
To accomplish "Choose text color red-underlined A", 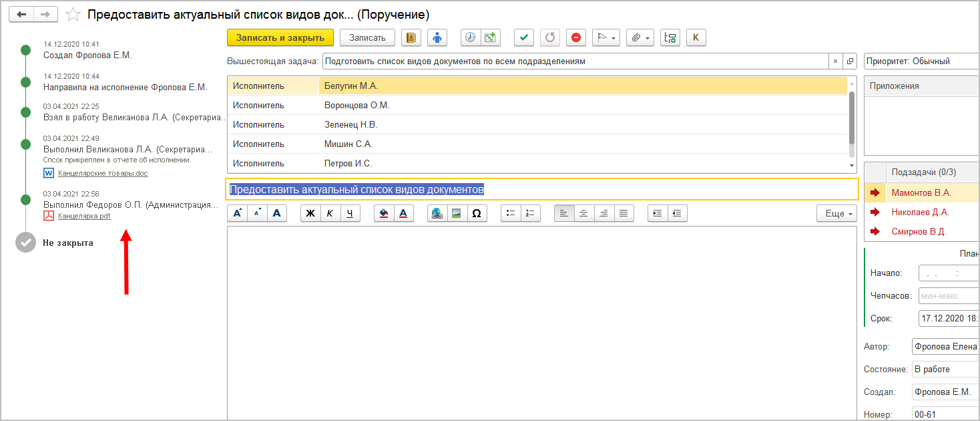I will (404, 213).
